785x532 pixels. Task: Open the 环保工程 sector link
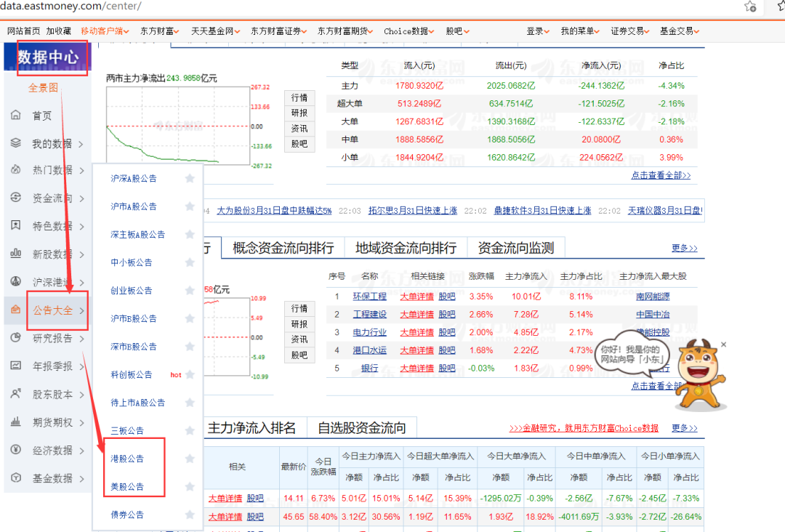pyautogui.click(x=369, y=297)
